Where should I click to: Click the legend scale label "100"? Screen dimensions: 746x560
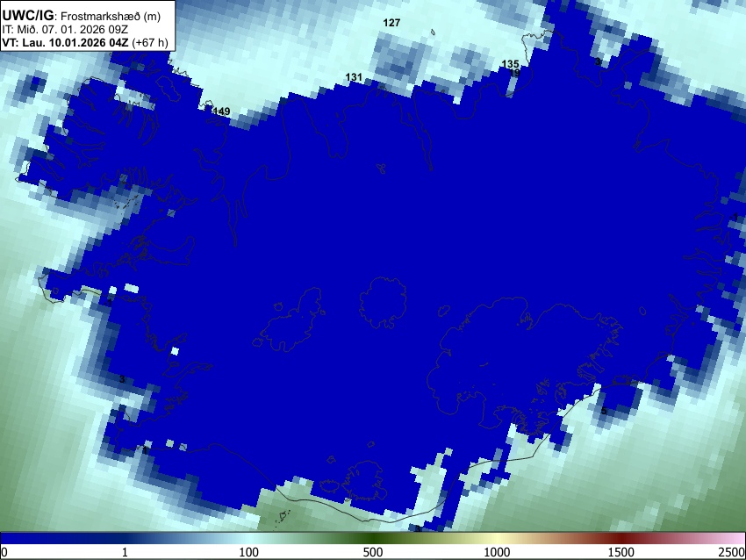click(248, 552)
